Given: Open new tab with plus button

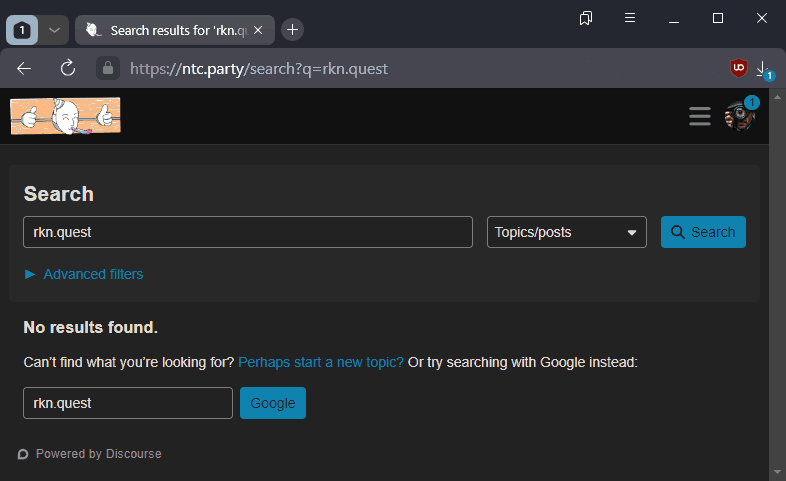Looking at the screenshot, I should tap(292, 30).
